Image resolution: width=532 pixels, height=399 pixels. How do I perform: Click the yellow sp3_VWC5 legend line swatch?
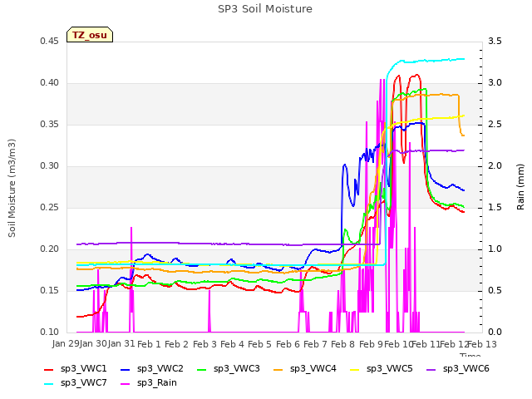point(355,369)
